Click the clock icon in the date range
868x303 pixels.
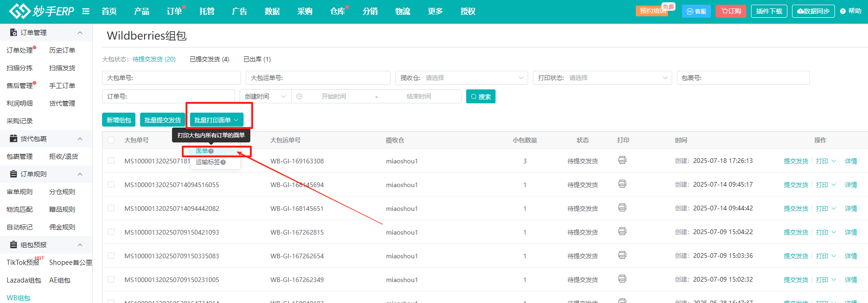(299, 96)
